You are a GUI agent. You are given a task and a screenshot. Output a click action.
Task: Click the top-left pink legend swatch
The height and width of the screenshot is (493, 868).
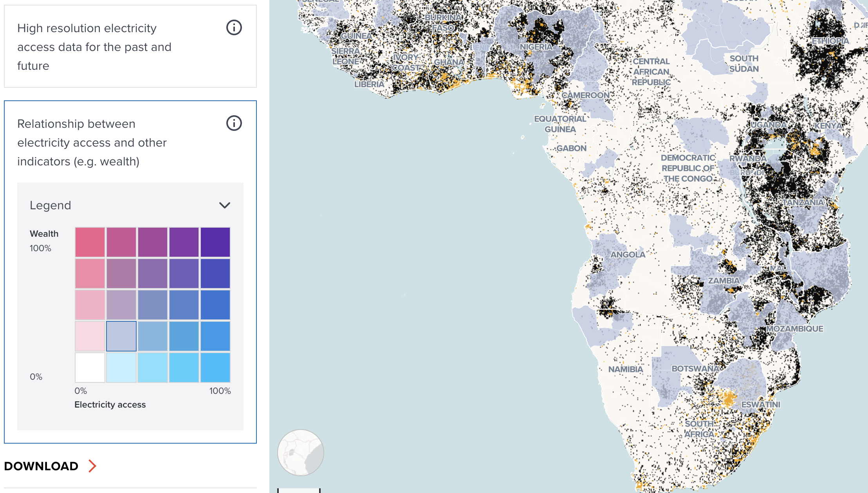coord(90,242)
